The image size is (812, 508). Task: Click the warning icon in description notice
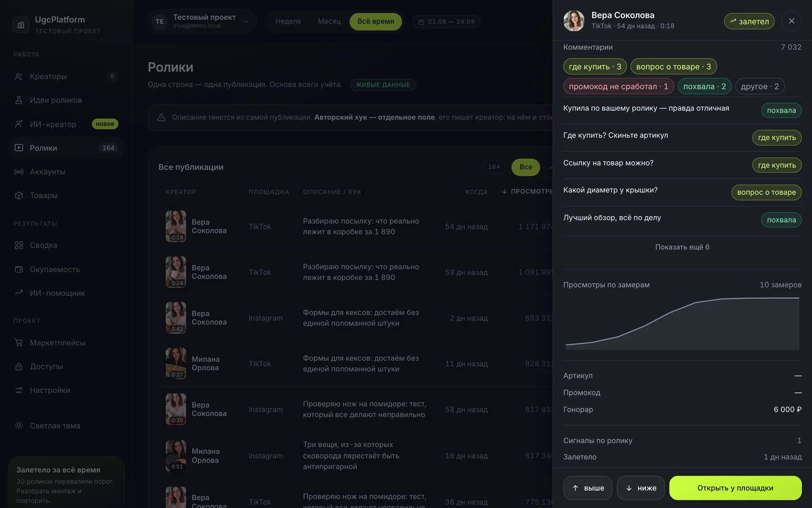[x=161, y=117]
